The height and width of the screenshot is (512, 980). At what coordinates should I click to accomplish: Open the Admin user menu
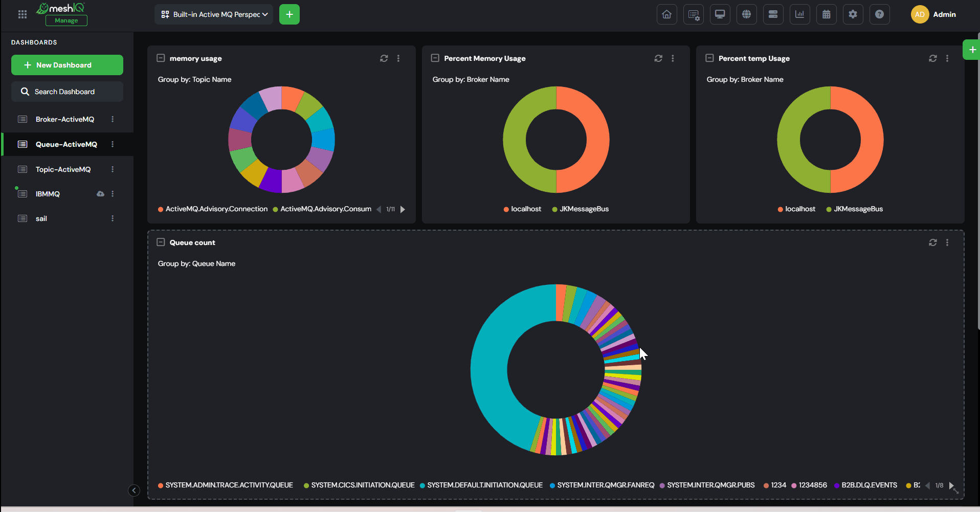[944, 14]
